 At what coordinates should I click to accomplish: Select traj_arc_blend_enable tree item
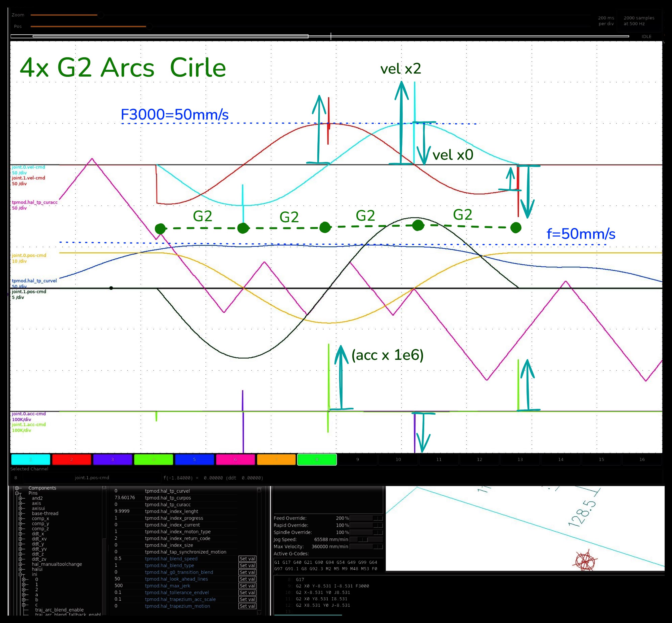coord(59,610)
